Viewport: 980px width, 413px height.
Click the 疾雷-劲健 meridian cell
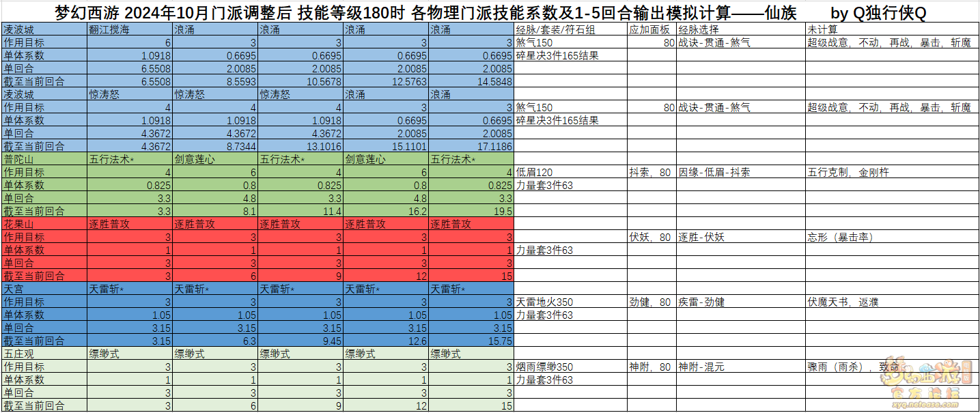pos(741,302)
